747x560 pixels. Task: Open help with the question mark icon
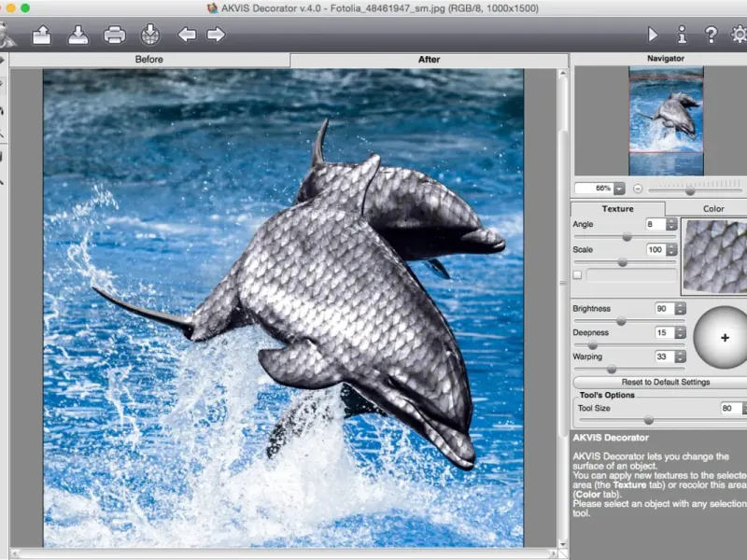(711, 35)
